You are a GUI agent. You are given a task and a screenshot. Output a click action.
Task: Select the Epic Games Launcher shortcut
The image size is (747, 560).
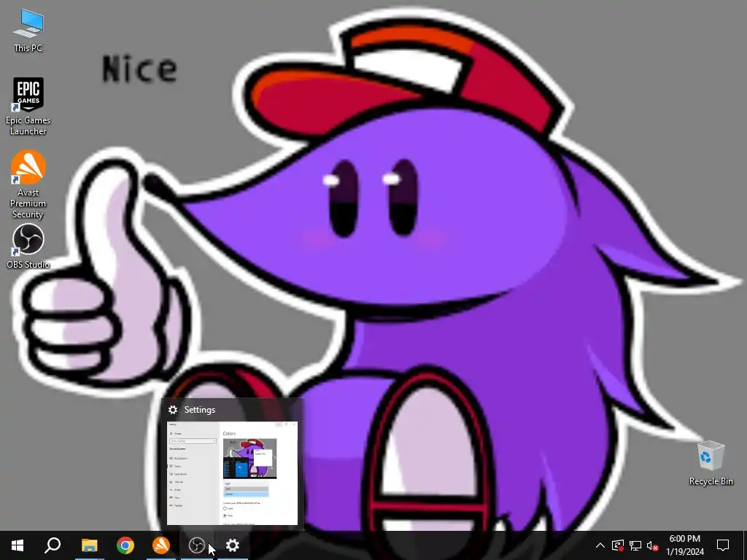(28, 106)
